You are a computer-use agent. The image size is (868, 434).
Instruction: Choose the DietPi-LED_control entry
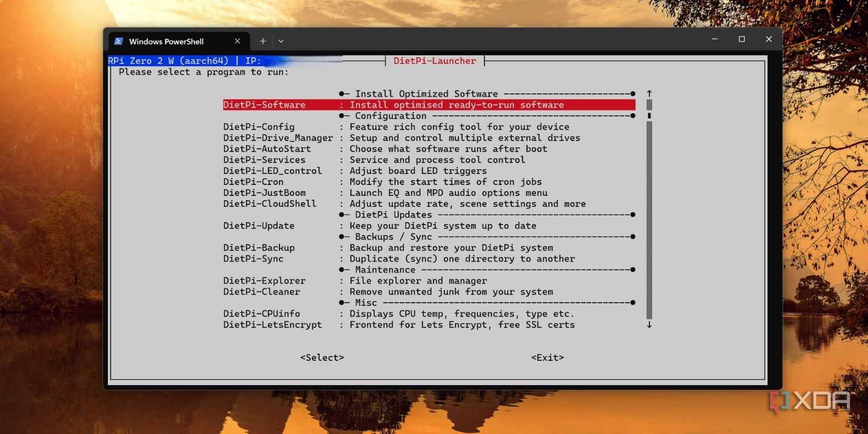(x=355, y=171)
